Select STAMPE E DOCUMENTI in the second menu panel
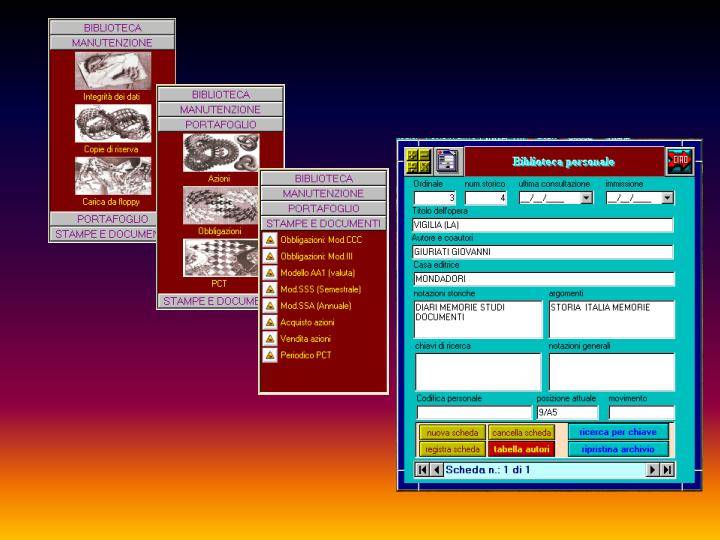This screenshot has width=720, height=540. [209, 301]
